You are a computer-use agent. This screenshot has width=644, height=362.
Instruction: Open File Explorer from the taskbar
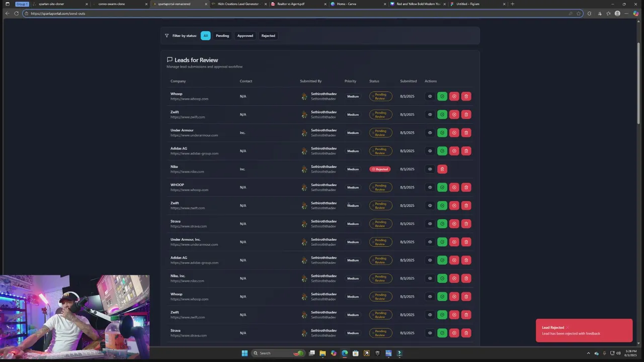pos(323,353)
